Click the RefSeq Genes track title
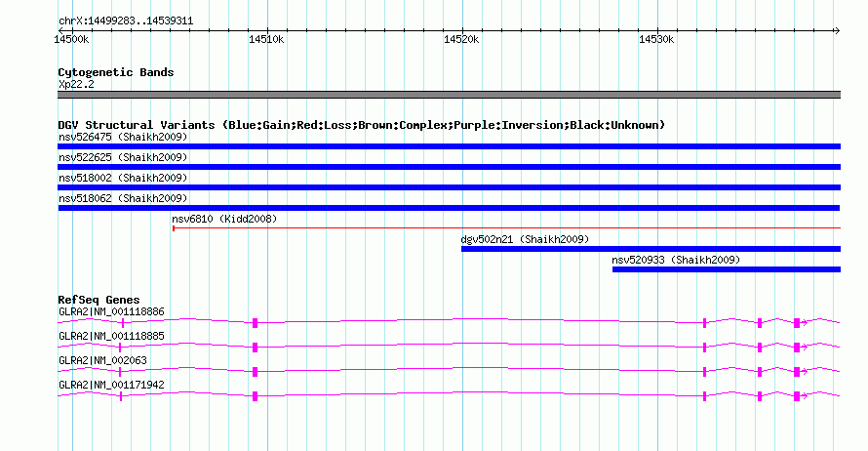Screen dimensions: 868x451 click(x=99, y=300)
